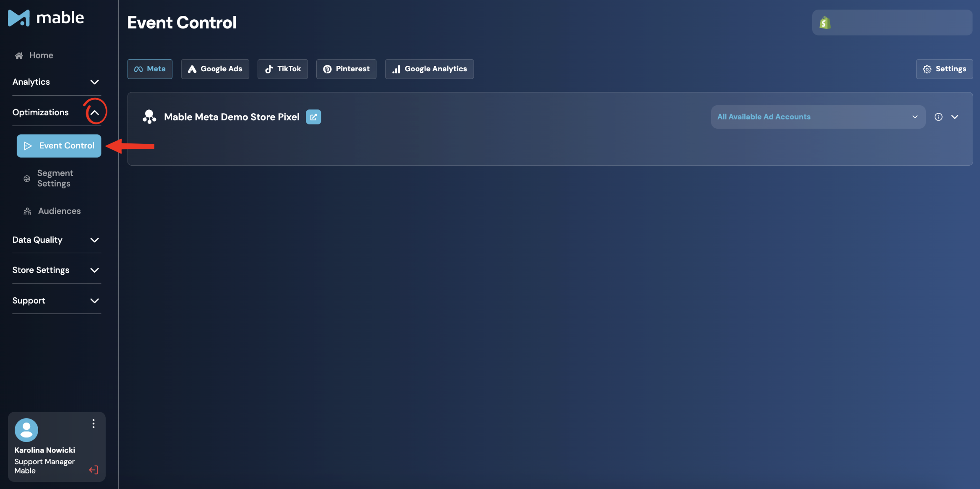Expand the Mable Meta pixel card chevron
Screen dimensions: 980x489
point(955,117)
